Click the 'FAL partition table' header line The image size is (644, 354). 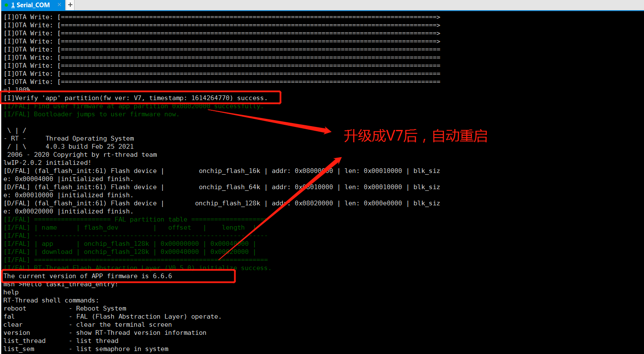pos(135,219)
